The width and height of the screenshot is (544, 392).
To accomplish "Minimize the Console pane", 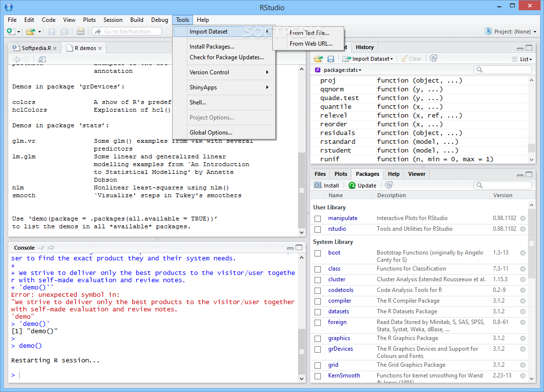I will pyautogui.click(x=290, y=248).
